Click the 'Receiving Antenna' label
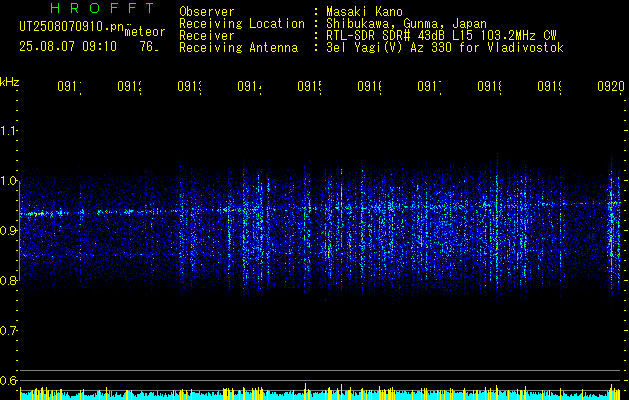This screenshot has height=400, width=629. 239,48
